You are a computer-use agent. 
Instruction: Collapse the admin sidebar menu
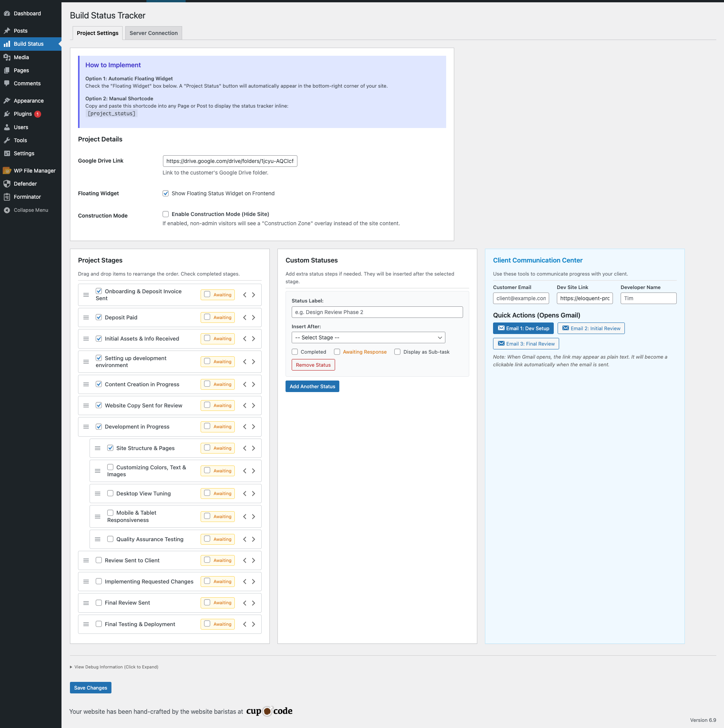point(31,210)
